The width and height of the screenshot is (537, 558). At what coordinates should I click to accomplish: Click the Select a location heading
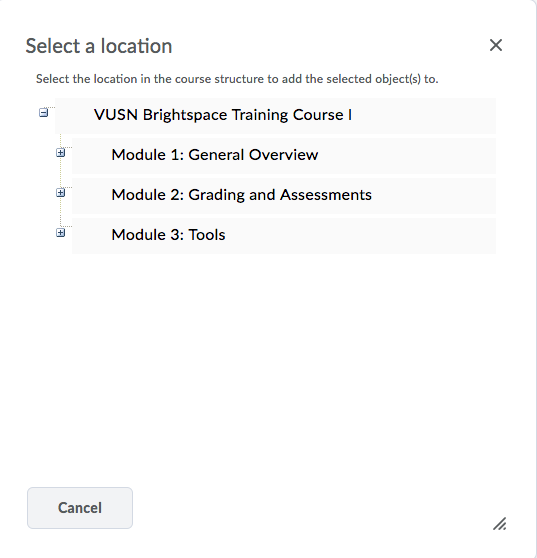click(99, 46)
